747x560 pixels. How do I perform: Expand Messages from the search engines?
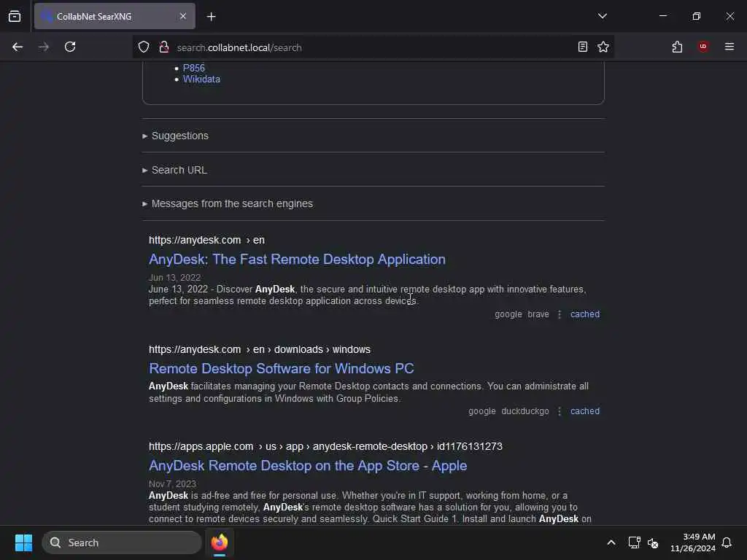(228, 204)
